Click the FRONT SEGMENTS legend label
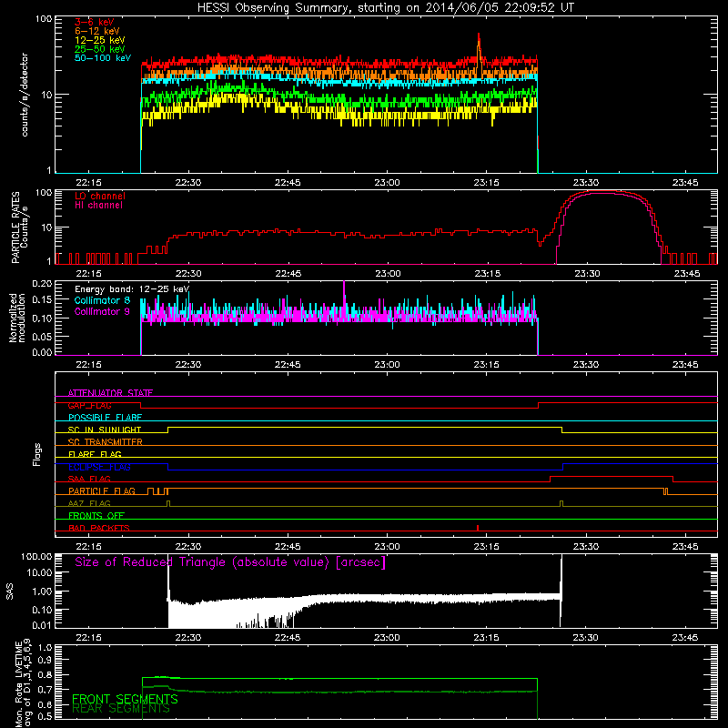 (125, 699)
